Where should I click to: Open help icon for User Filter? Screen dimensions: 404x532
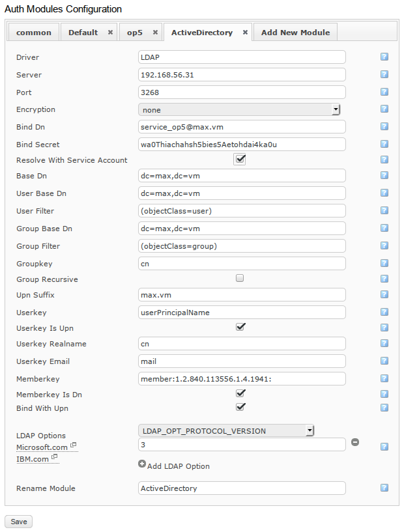[x=384, y=211]
